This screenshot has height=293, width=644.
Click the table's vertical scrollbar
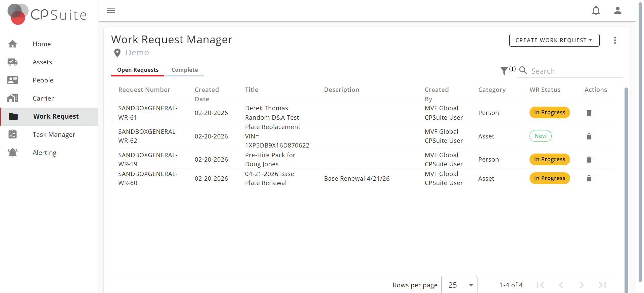pyautogui.click(x=626, y=188)
